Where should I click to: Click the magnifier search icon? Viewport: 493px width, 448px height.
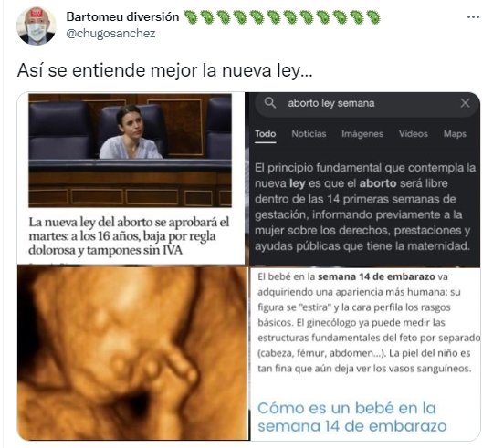[x=269, y=103]
